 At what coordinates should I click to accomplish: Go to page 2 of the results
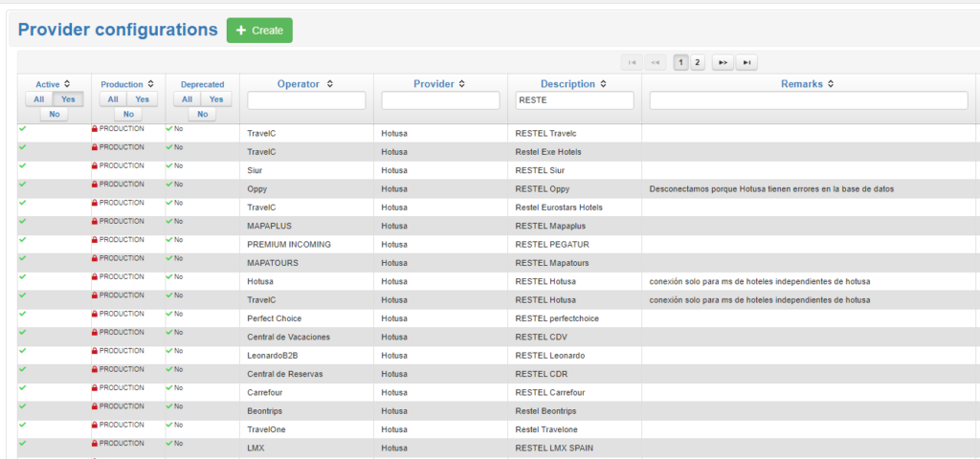698,62
